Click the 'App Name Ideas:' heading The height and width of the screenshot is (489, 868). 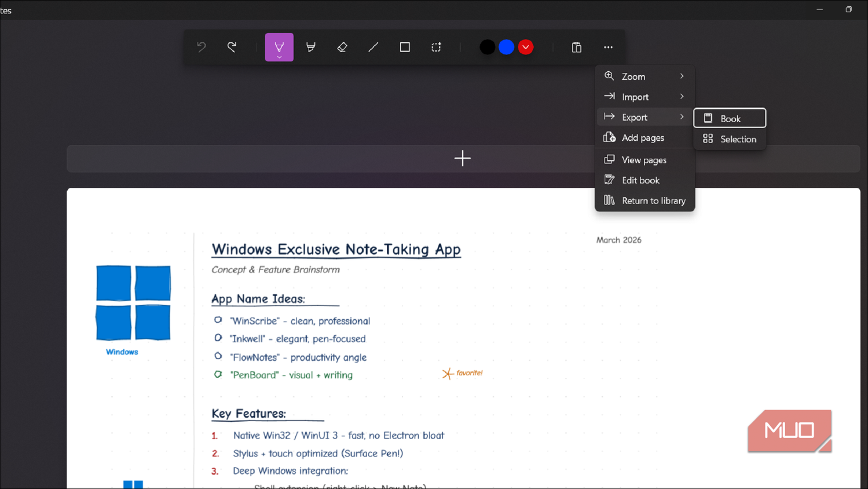[258, 299]
